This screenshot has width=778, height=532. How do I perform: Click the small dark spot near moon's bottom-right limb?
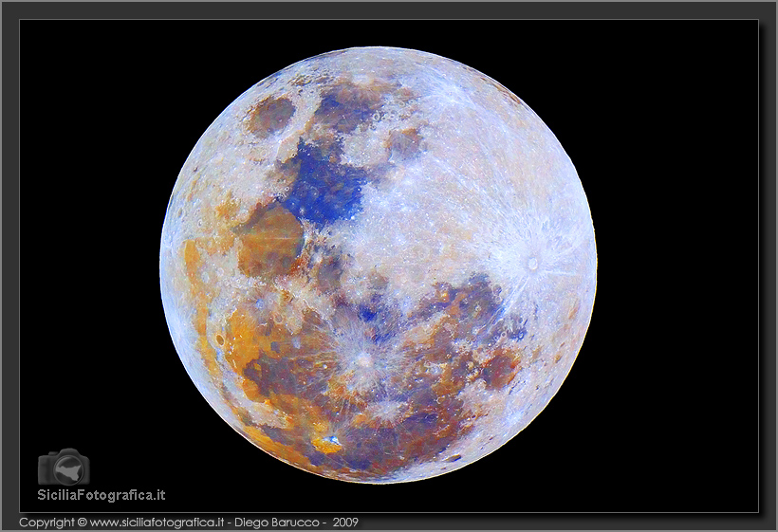454,458
